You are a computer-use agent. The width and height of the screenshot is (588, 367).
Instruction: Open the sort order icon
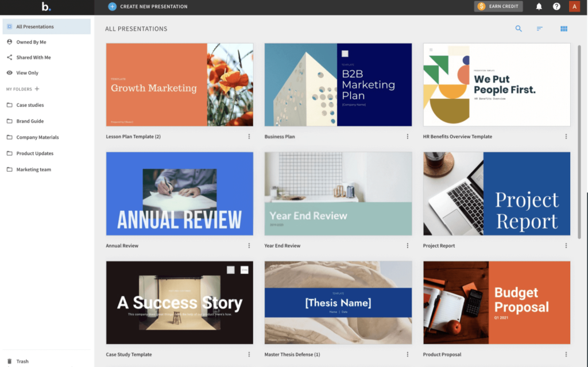(540, 29)
